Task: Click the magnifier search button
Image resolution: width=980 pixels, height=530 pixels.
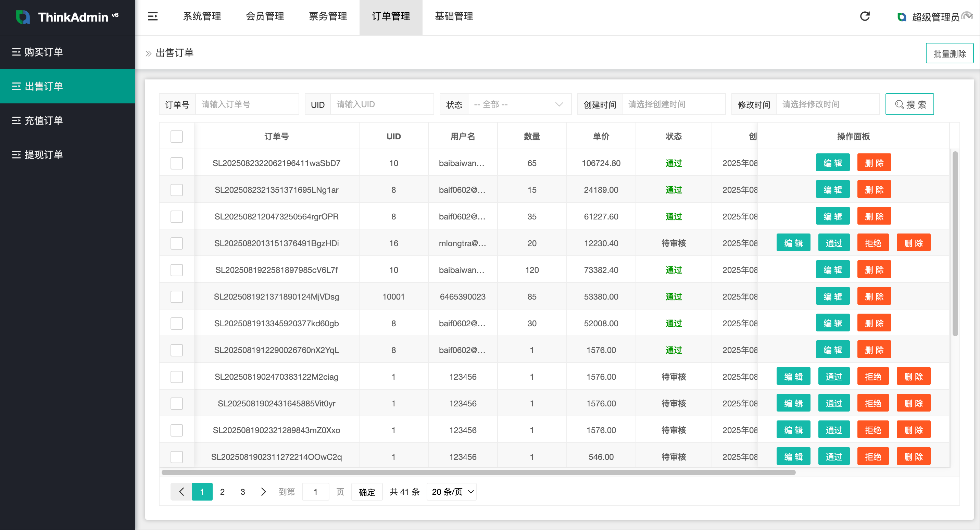Action: (x=909, y=104)
